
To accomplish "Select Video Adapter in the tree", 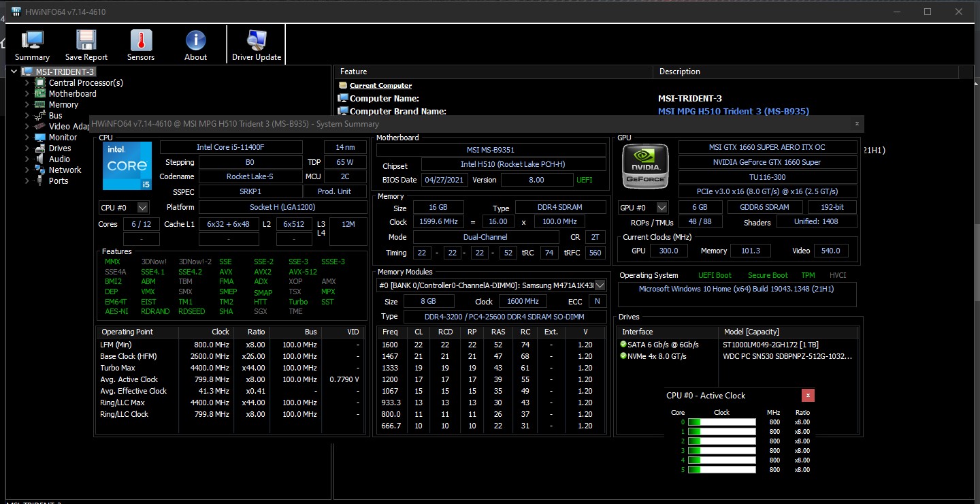I will pyautogui.click(x=69, y=126).
